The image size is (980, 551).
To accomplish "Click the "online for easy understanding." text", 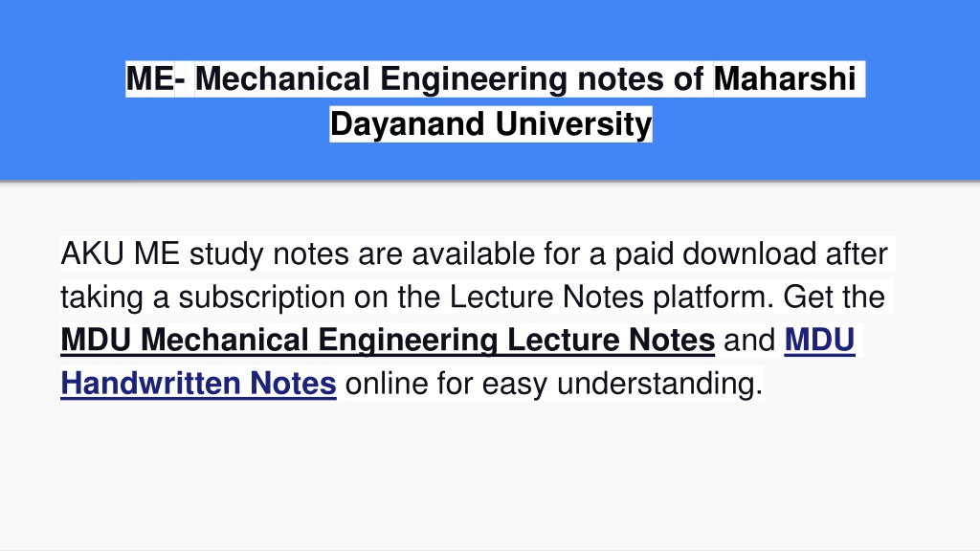I will [x=554, y=384].
